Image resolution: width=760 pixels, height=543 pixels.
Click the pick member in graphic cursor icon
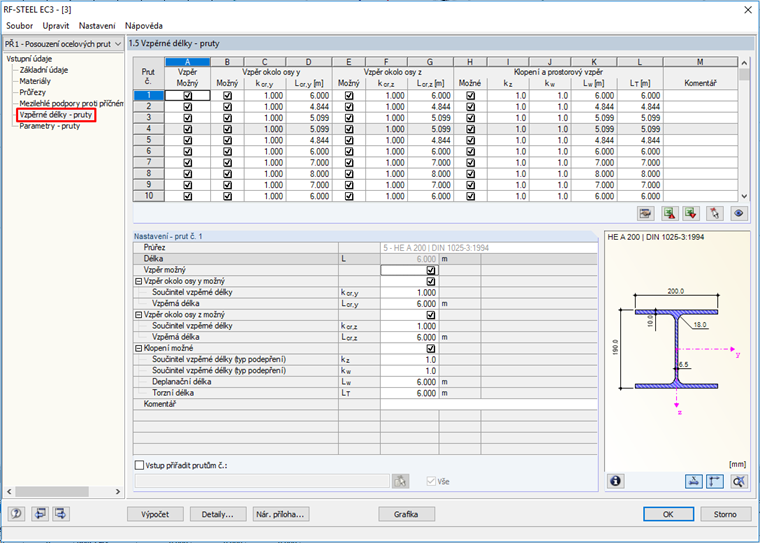point(715,213)
